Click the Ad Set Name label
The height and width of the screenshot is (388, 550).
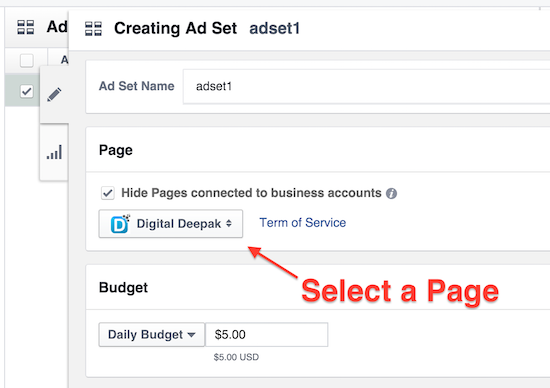(136, 86)
